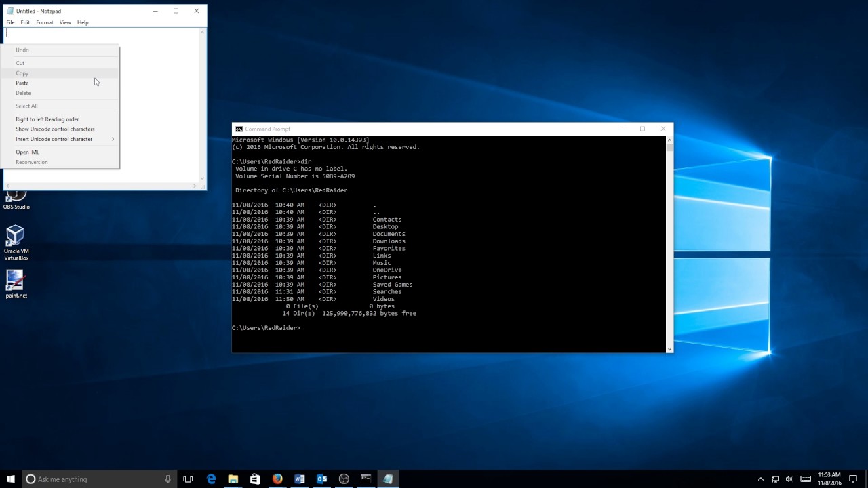Screen dimensions: 868x488
Task: Open Microsoft Word from the taskbar
Action: 300,479
